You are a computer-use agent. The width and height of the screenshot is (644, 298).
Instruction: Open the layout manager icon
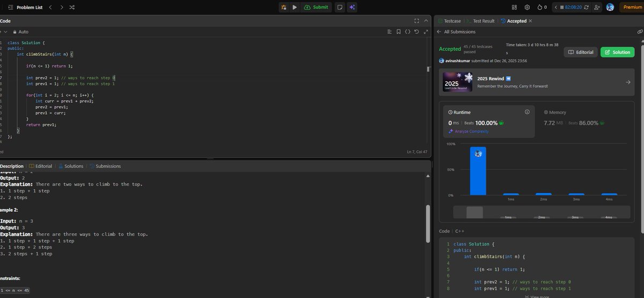click(x=514, y=7)
